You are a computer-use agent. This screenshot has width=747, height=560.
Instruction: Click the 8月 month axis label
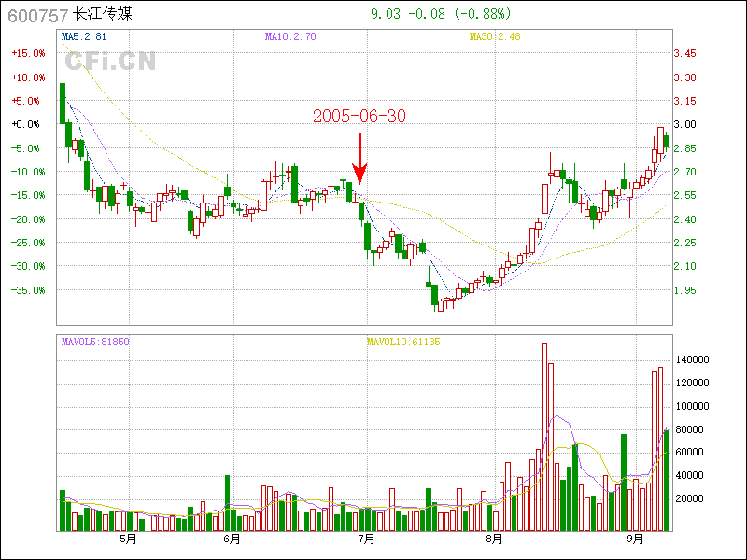pos(495,539)
